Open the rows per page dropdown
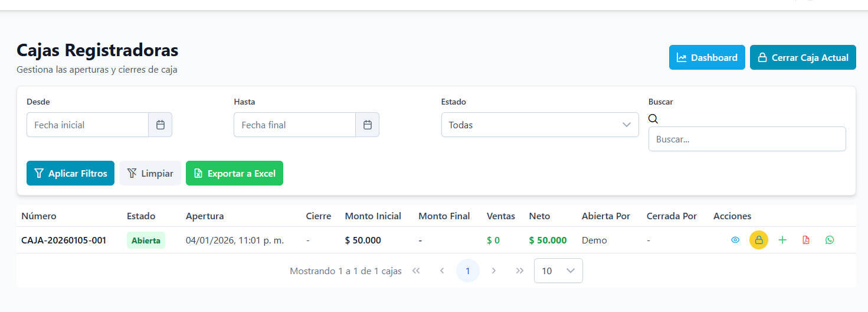The image size is (868, 312). point(558,271)
